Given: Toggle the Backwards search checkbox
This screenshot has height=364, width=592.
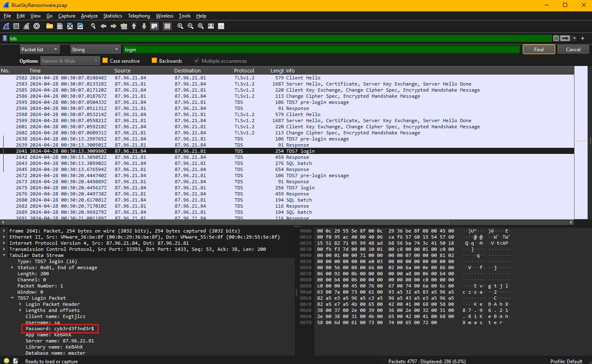Looking at the screenshot, I should click(154, 61).
